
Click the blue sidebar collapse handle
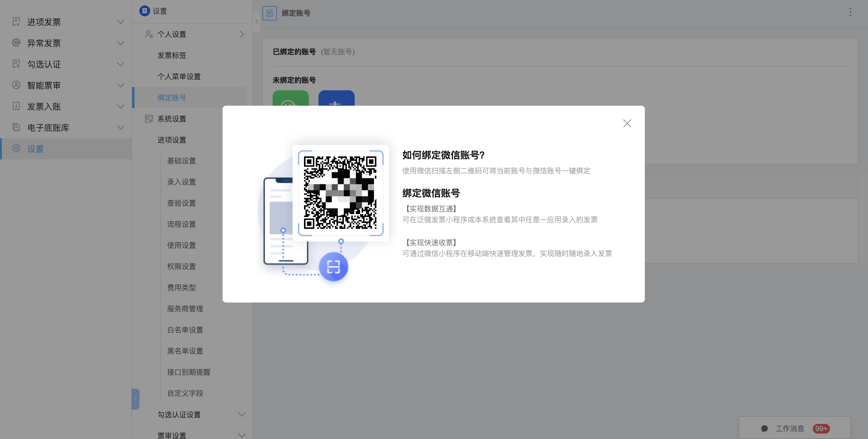click(x=135, y=399)
